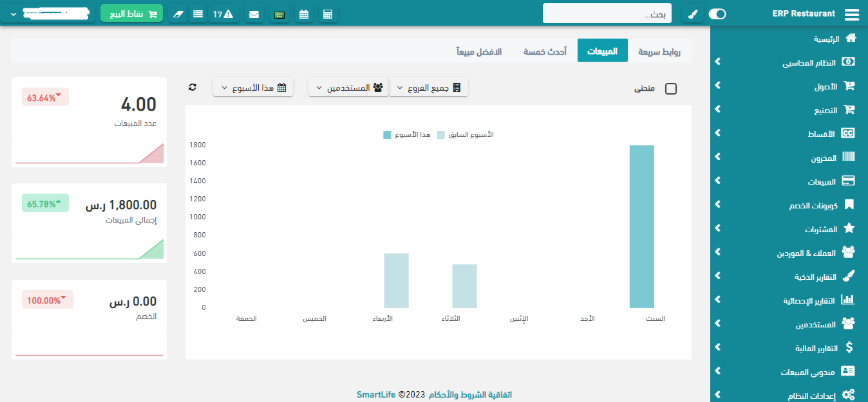Screen dimensions: 868x402
Task: Enable the منحنى curve checkbox
Action: [x=670, y=89]
